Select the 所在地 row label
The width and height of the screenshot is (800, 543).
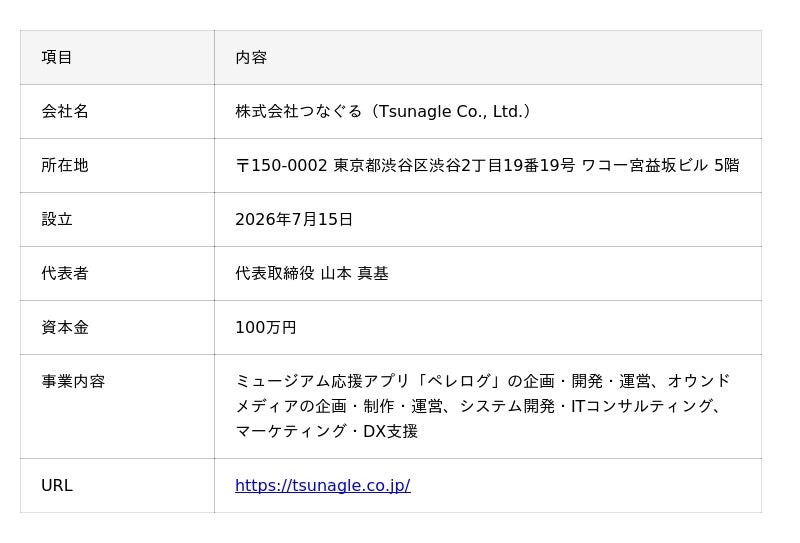(x=65, y=165)
